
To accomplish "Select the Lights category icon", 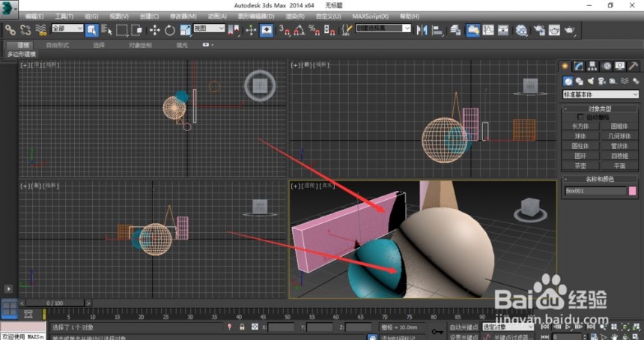I will 591,82.
